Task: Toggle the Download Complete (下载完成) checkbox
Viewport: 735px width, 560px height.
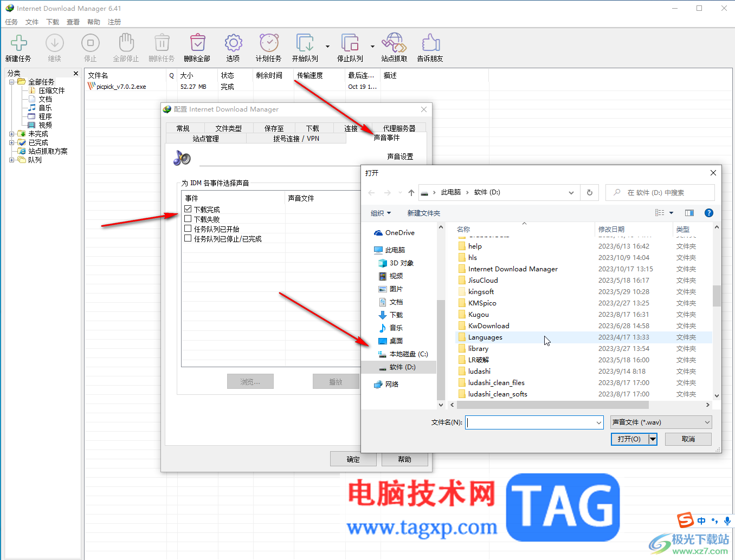Action: [x=188, y=209]
